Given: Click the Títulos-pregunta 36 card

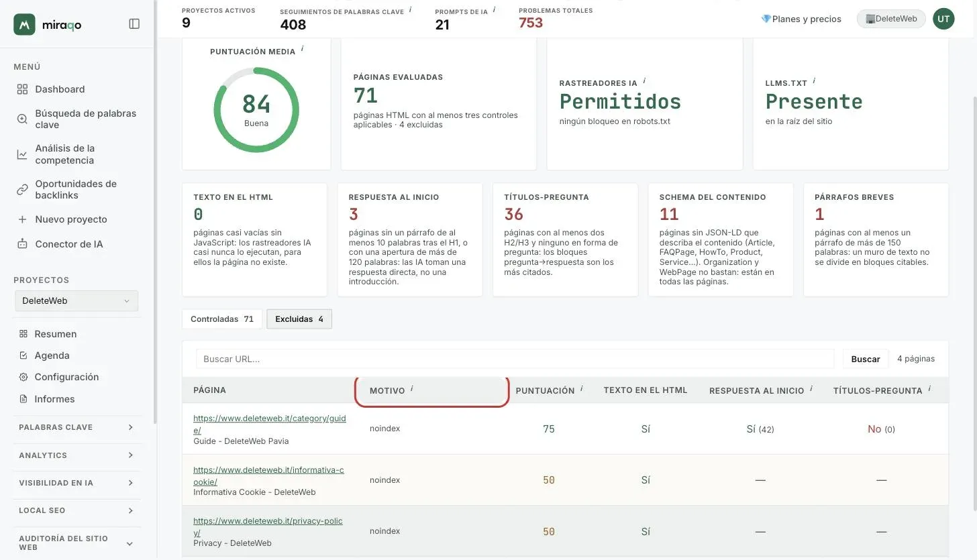Looking at the screenshot, I should tap(565, 239).
